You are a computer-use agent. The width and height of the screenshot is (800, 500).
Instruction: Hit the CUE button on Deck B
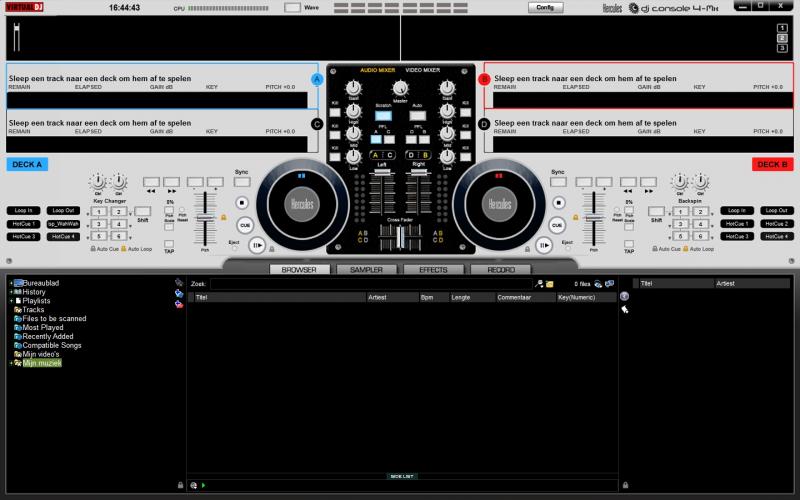557,225
